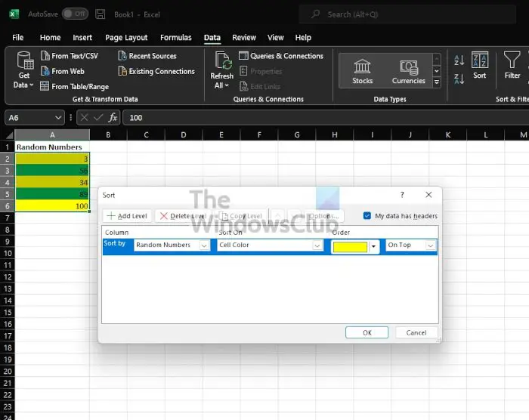Select row 10 header
Screen dimensions: 529x420
(x=8, y=253)
